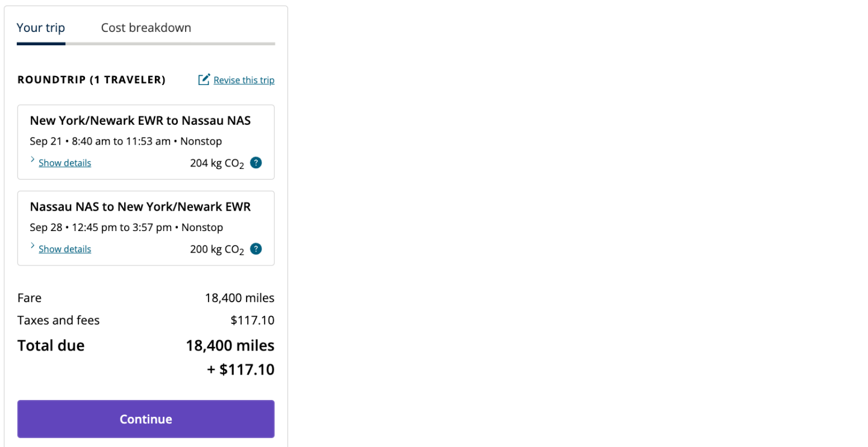This screenshot has width=868, height=447.
Task: Switch to the Cost breakdown tab
Action: pos(146,28)
